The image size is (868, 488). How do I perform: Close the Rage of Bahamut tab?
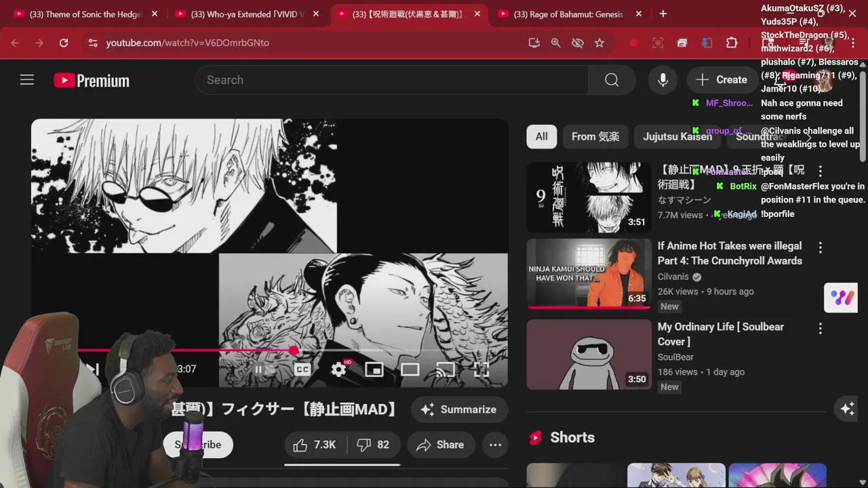[639, 14]
